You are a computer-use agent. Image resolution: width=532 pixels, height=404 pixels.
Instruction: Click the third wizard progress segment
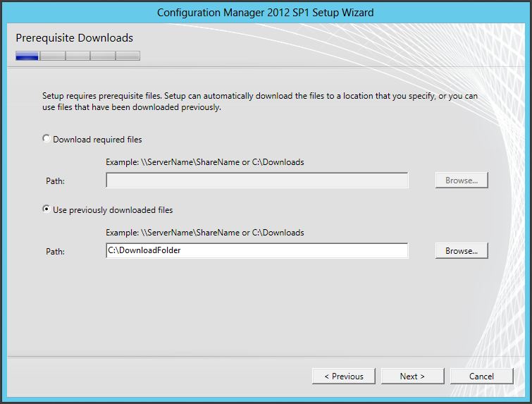coord(78,56)
